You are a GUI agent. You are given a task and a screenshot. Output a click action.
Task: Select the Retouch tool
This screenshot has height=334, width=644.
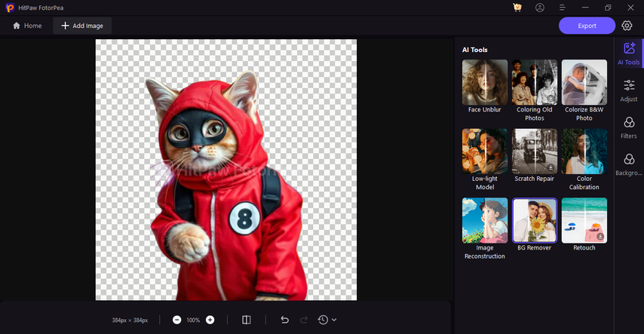coord(584,220)
